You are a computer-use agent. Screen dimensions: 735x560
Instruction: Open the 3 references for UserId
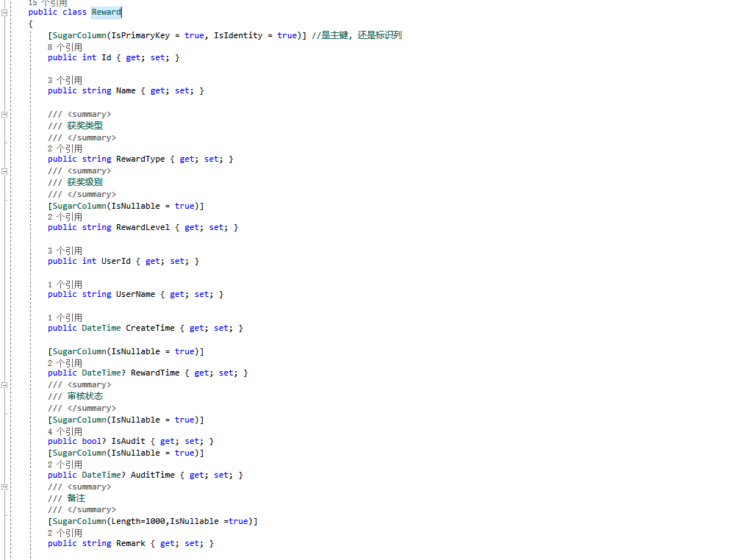[65, 250]
